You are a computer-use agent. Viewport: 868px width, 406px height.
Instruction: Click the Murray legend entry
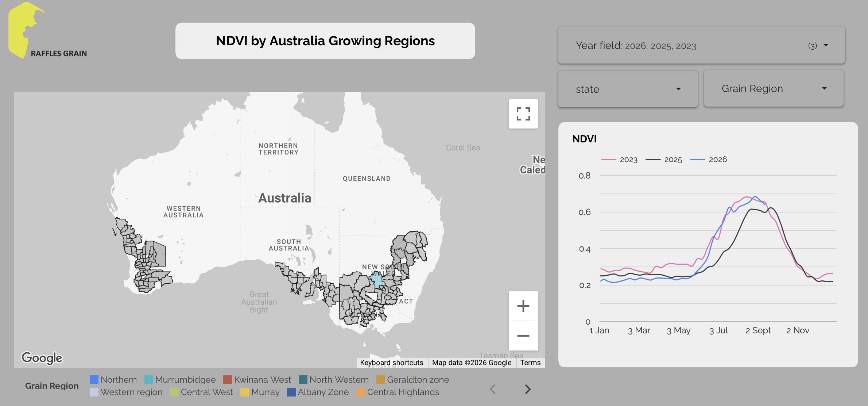click(x=260, y=392)
